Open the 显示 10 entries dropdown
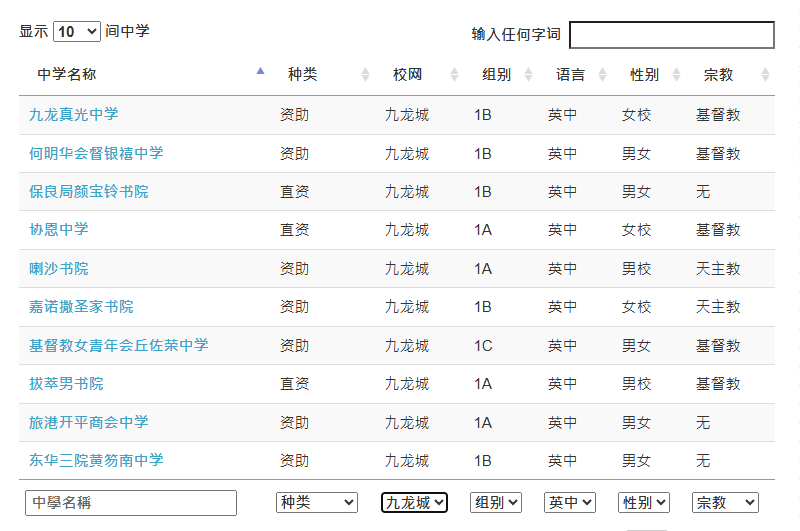The height and width of the screenshot is (531, 800). [x=77, y=32]
